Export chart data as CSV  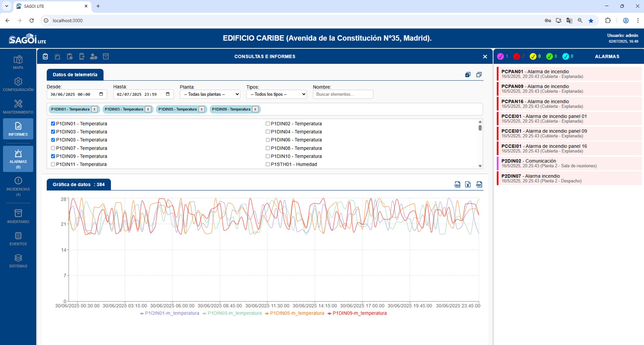coord(457,184)
